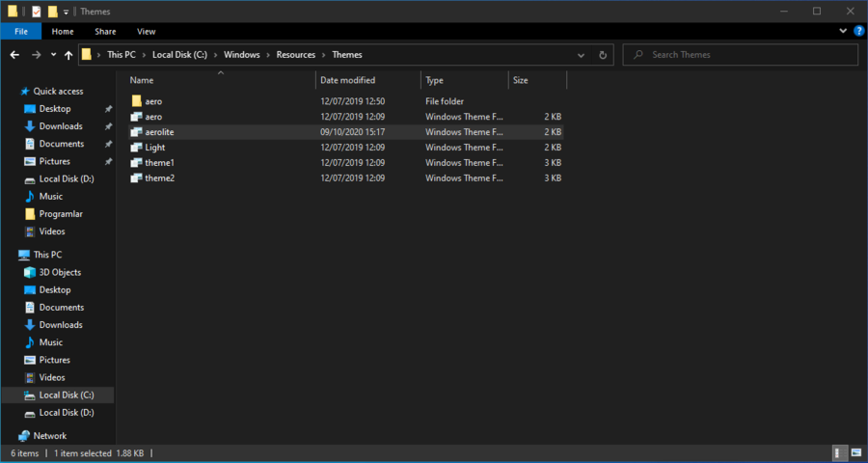
Task: Sort by Date modified column
Action: pyautogui.click(x=368, y=80)
